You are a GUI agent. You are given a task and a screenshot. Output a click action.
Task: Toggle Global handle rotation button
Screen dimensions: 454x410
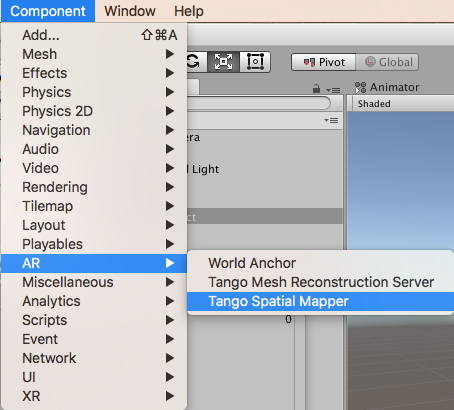click(x=387, y=62)
